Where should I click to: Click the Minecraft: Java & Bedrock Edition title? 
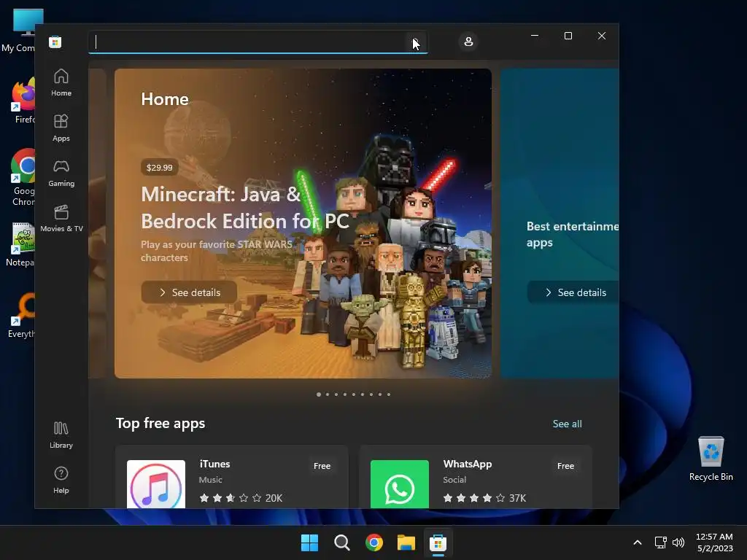(x=245, y=208)
